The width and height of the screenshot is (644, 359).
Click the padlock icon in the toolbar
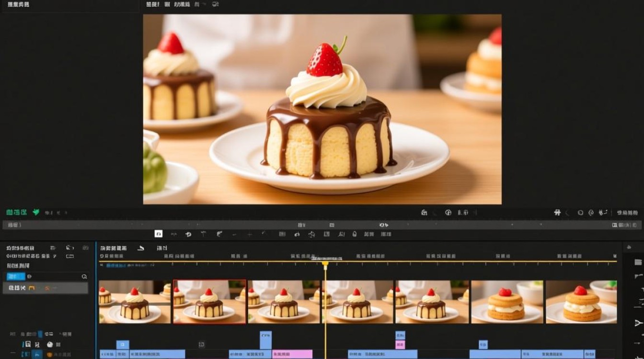355,234
